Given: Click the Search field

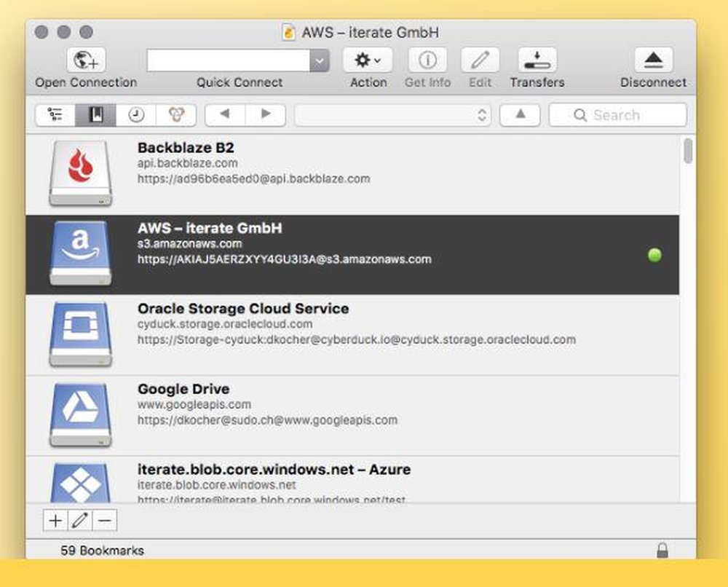Looking at the screenshot, I should click(x=618, y=115).
